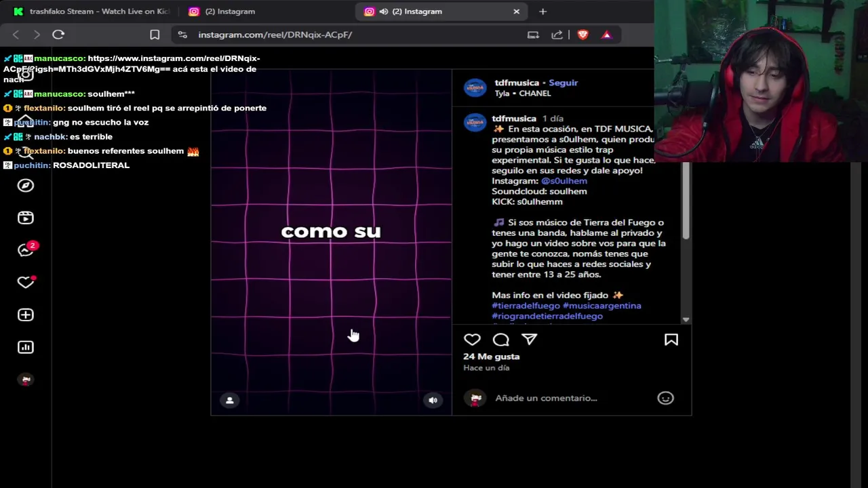
Task: Click the Create plus icon in sidebar
Action: click(x=25, y=314)
